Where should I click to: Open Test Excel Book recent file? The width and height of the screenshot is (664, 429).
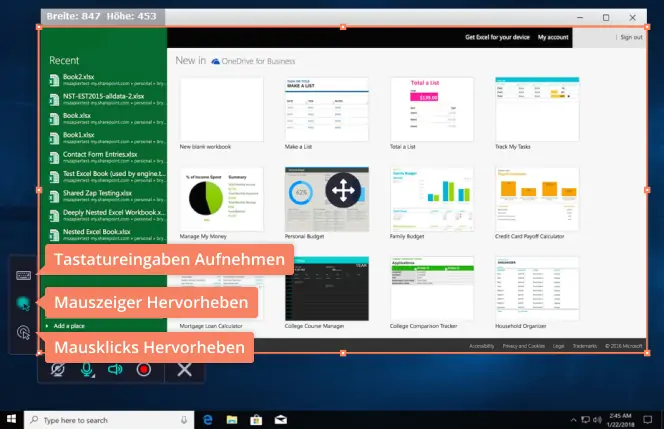click(x=107, y=177)
